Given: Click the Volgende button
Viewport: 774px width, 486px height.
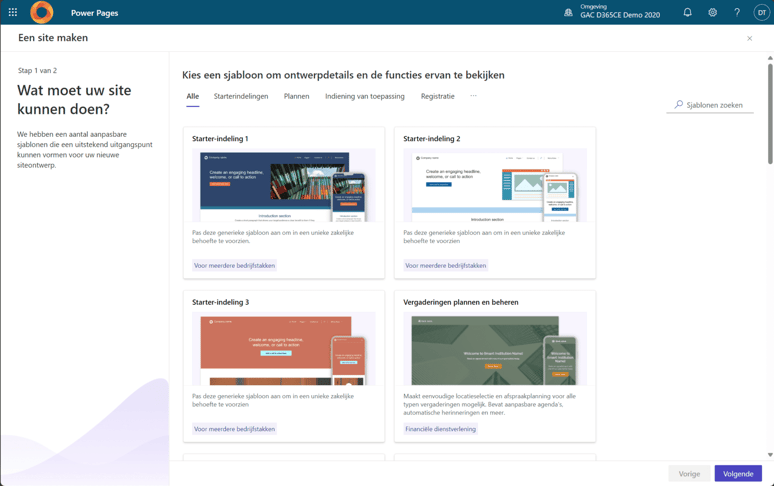Looking at the screenshot, I should point(738,474).
